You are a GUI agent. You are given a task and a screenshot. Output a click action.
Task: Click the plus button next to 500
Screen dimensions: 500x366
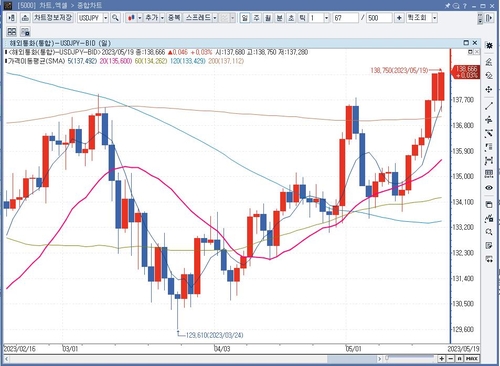399,18
